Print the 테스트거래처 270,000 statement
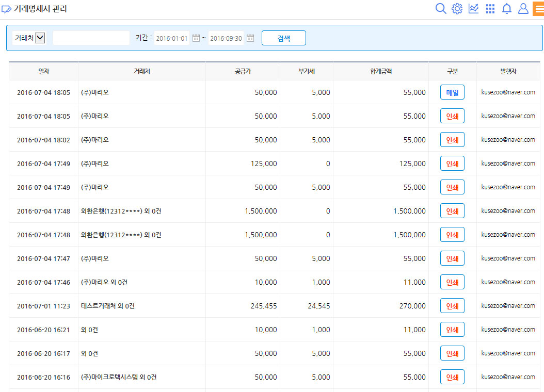Viewport: 544px width, 392px height. (453, 306)
